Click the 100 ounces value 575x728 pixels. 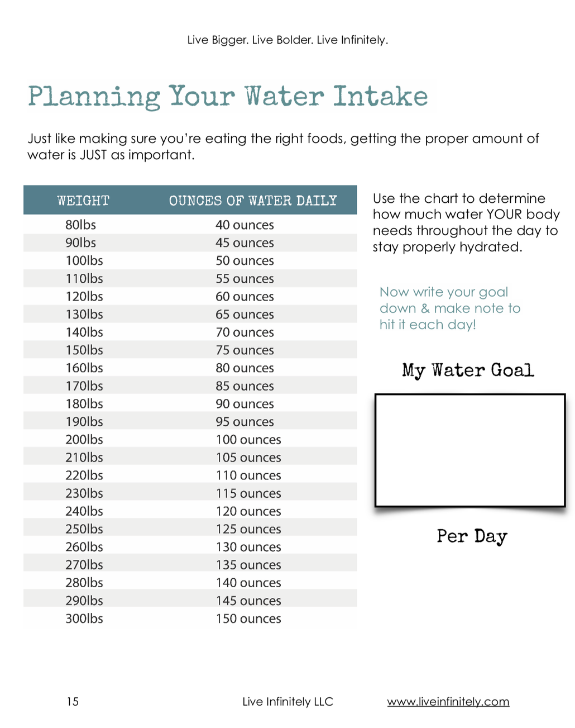click(x=248, y=439)
